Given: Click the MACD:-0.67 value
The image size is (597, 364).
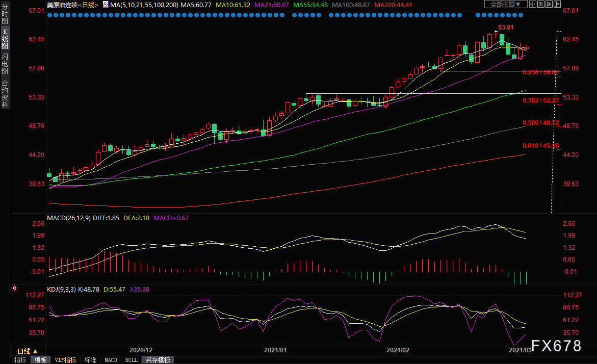Looking at the screenshot, I should [x=171, y=218].
